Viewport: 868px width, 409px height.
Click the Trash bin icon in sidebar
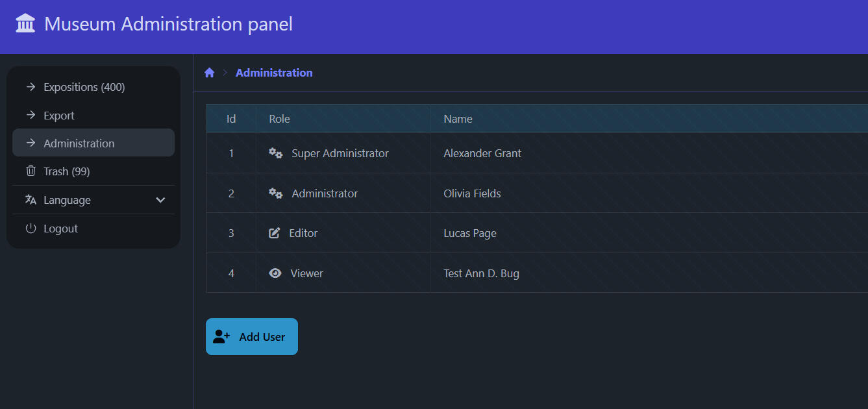tap(31, 171)
